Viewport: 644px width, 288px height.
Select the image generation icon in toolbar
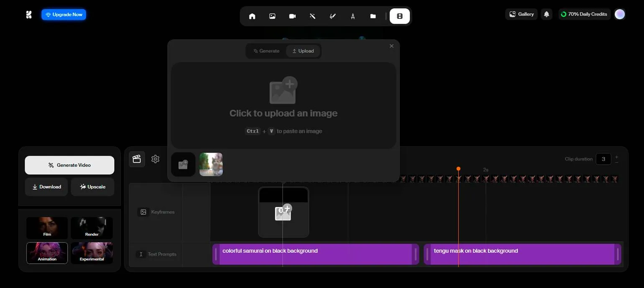click(272, 16)
